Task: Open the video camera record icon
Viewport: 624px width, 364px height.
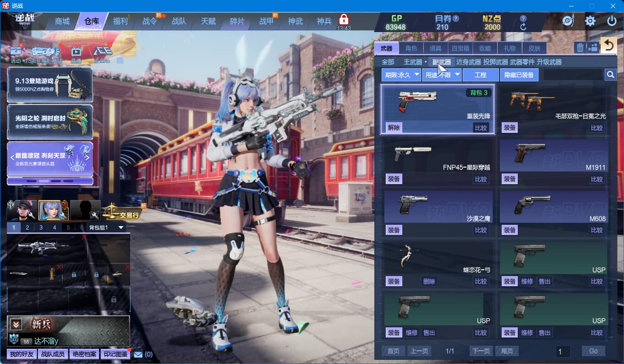Action: point(593,47)
